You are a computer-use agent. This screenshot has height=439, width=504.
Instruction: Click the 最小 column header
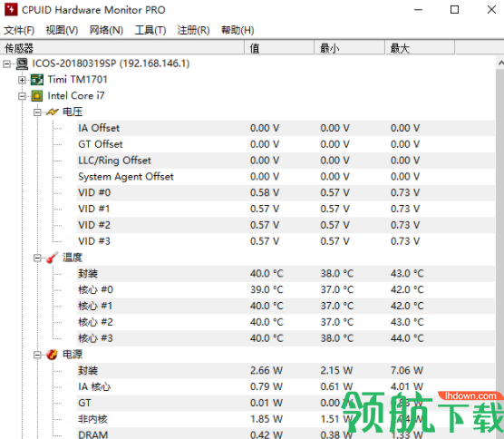tap(350, 48)
